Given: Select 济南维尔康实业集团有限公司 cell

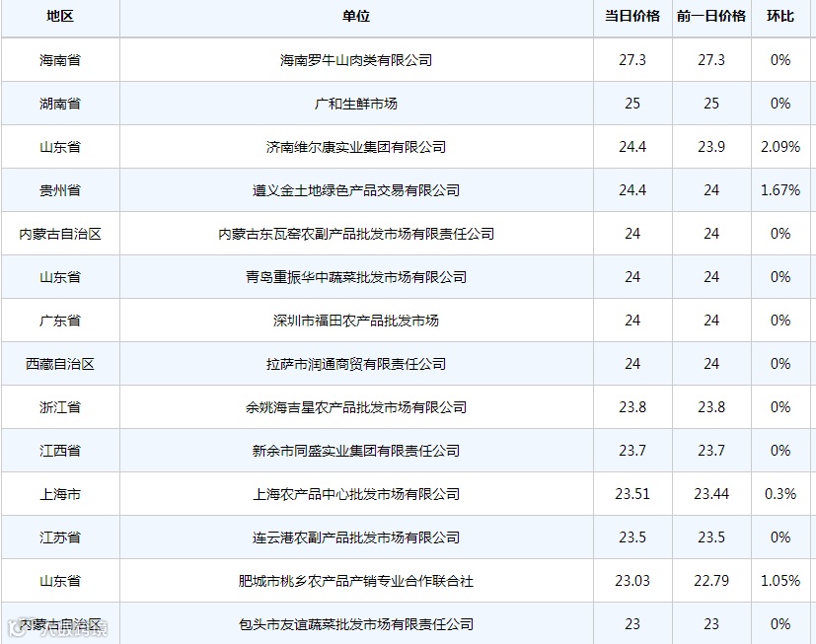Looking at the screenshot, I should [356, 147].
